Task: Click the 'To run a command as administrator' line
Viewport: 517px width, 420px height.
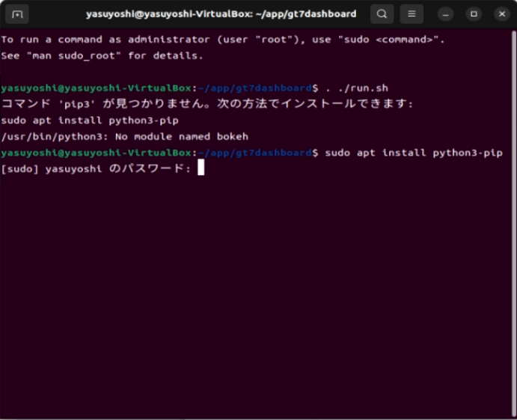Action: point(223,40)
